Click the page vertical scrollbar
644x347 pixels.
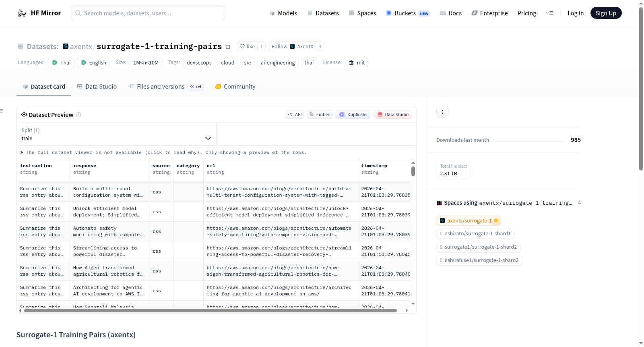641,89
